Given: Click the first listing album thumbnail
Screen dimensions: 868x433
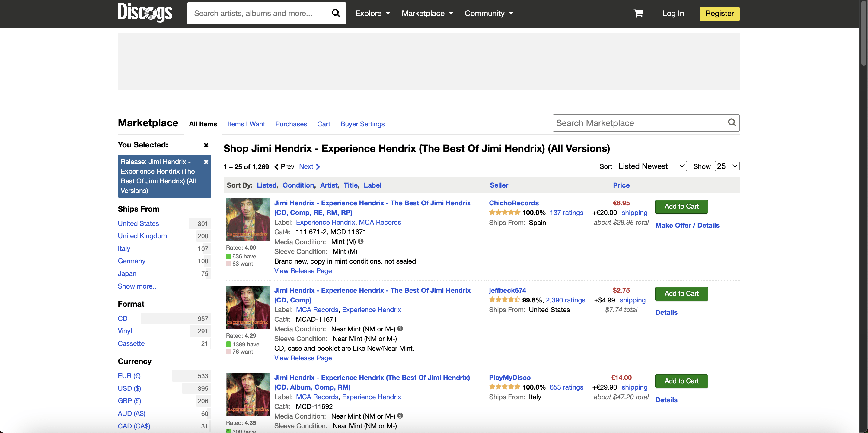Looking at the screenshot, I should (x=247, y=219).
